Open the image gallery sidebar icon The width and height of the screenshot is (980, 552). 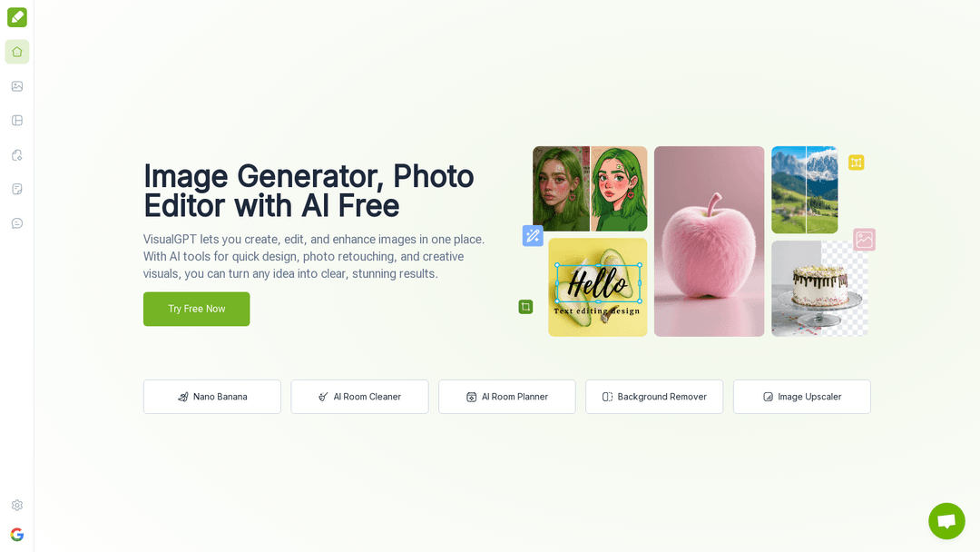click(17, 86)
